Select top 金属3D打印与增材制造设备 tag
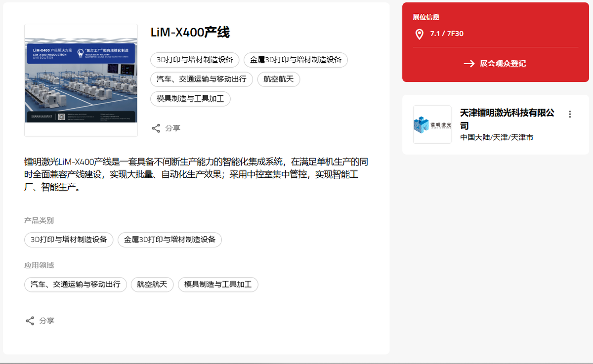Viewport: 593px width, 364px height. 296,60
